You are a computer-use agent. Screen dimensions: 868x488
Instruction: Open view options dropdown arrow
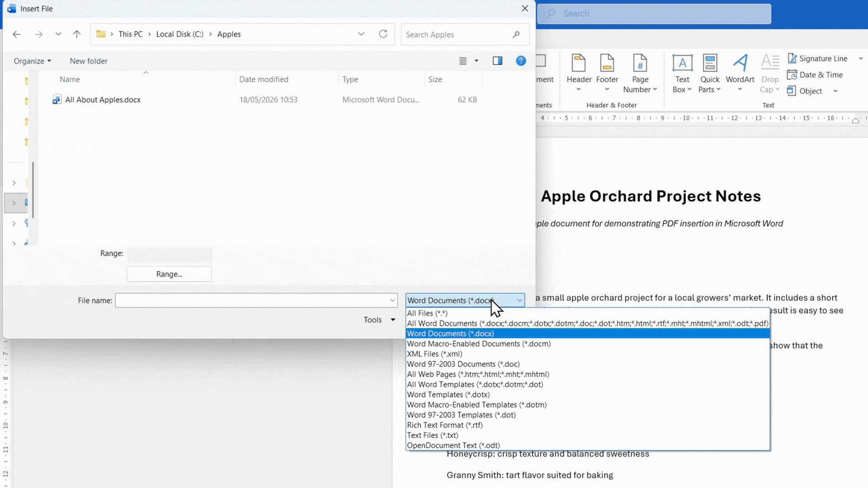point(476,61)
